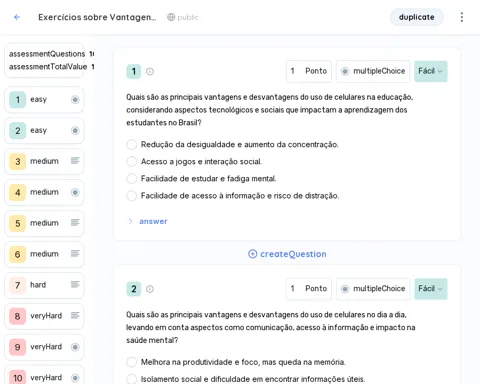
Task: Click the text-lines icon on sidebar item 5
Action: 75,223
